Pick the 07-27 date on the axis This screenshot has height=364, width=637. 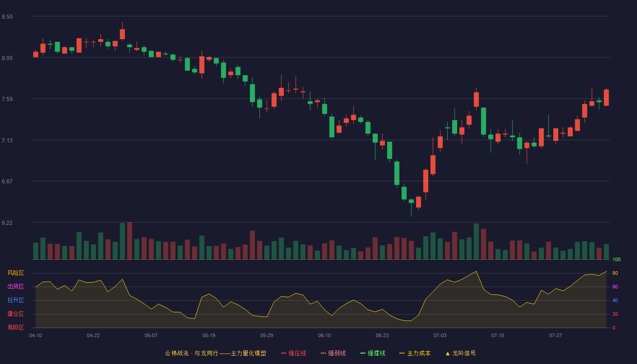tap(556, 335)
